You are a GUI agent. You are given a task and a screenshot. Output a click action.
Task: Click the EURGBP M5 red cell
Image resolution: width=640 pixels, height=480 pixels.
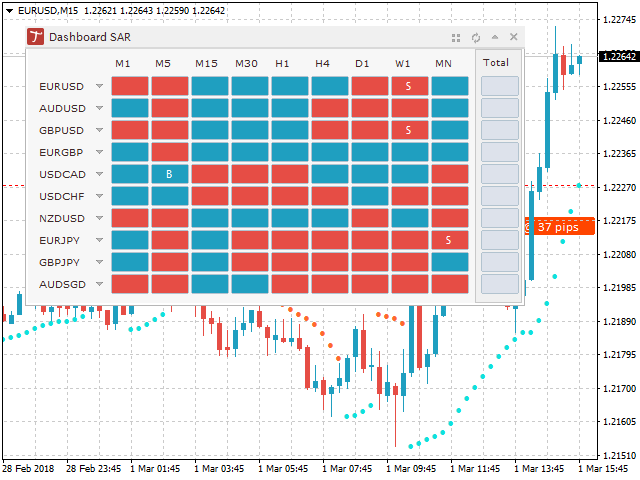tap(170, 152)
